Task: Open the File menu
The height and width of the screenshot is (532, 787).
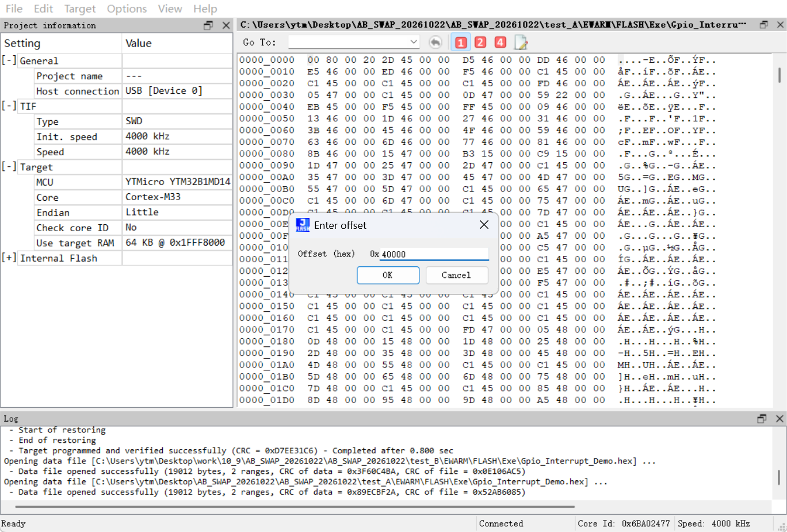Action: coord(14,9)
